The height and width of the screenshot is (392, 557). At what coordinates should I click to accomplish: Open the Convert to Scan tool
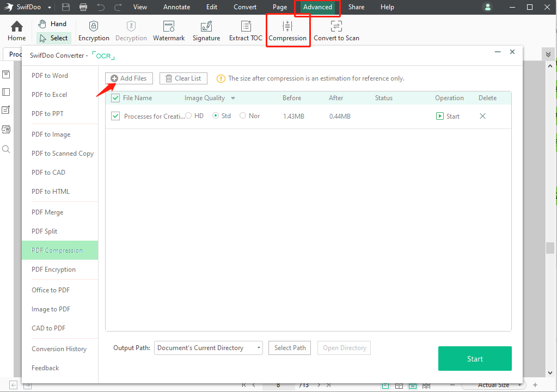[x=336, y=30]
